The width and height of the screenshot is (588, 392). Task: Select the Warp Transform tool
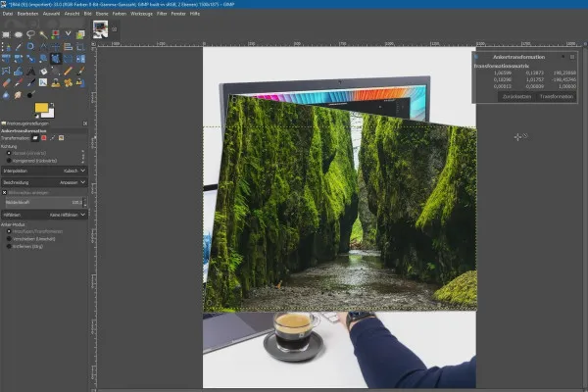point(19,71)
